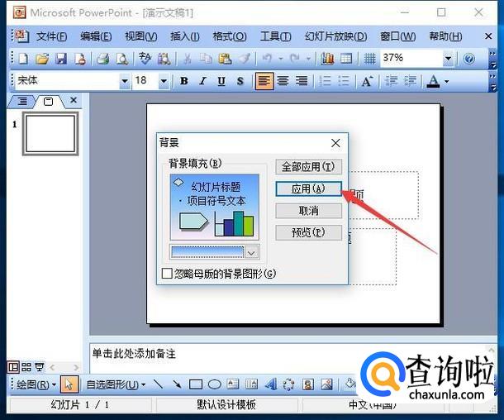Open the 插入(I) menu
Screen dimensions: 504x420
click(x=185, y=36)
